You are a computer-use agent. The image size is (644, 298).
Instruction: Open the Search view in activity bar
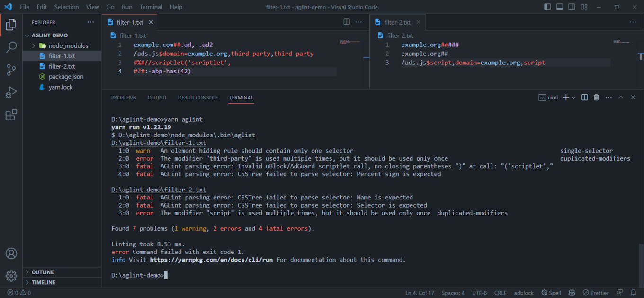click(x=11, y=47)
